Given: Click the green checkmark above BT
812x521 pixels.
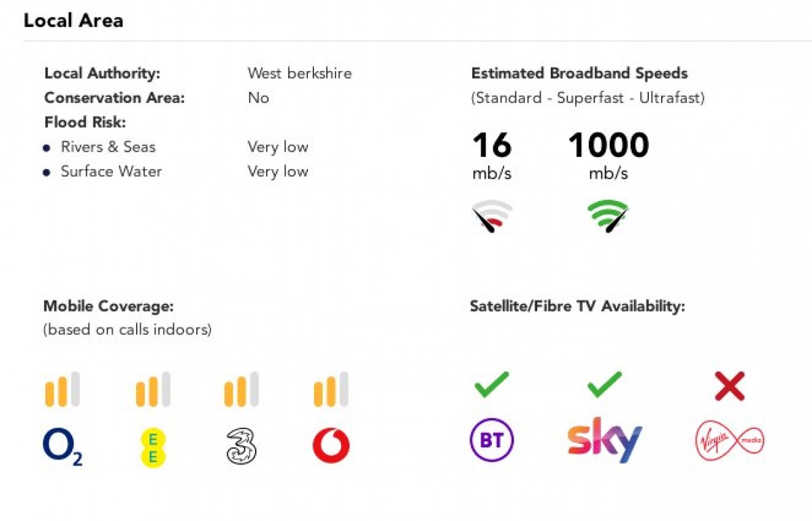Looking at the screenshot, I should (x=491, y=385).
